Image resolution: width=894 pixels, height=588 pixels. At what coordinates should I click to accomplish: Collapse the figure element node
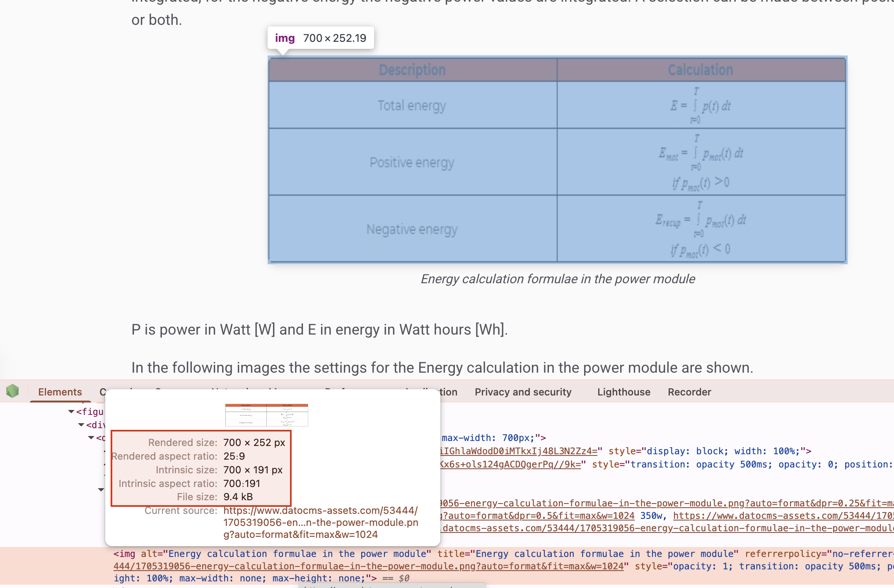click(71, 412)
